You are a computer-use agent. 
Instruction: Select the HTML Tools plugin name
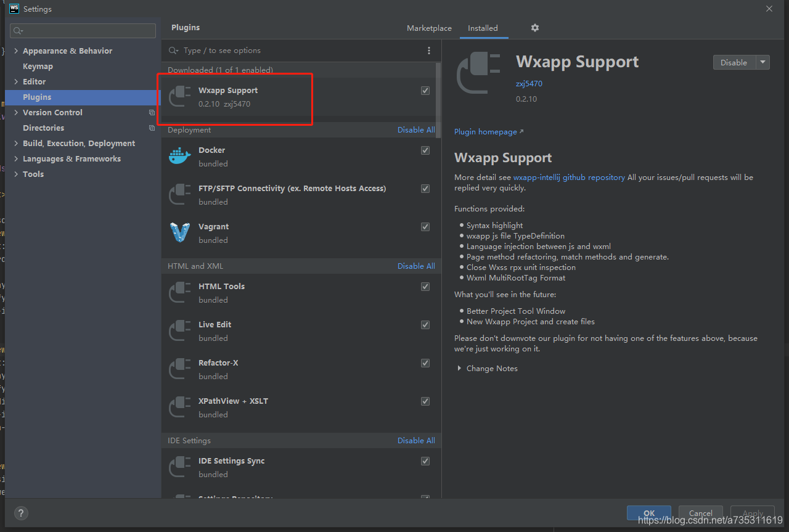[221, 287]
